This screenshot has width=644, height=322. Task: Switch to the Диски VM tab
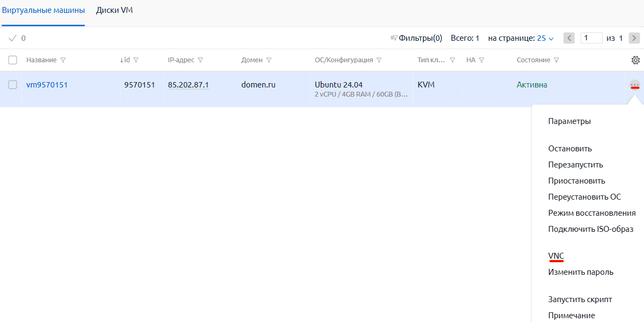[x=114, y=10]
